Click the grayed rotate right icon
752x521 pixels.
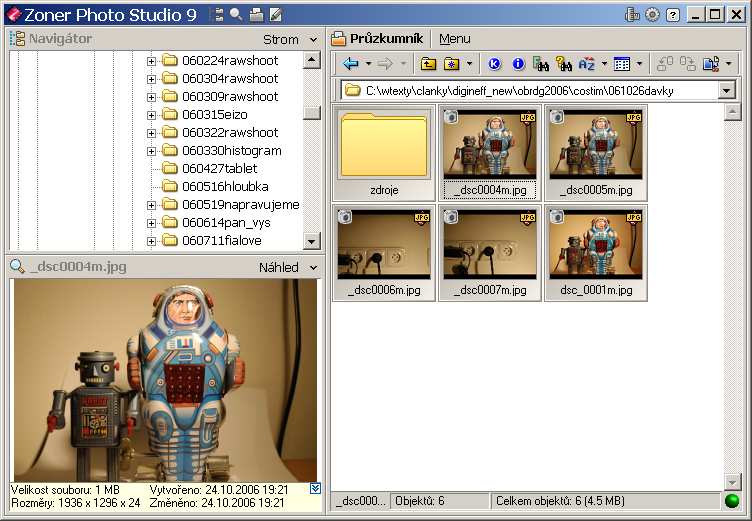click(688, 63)
